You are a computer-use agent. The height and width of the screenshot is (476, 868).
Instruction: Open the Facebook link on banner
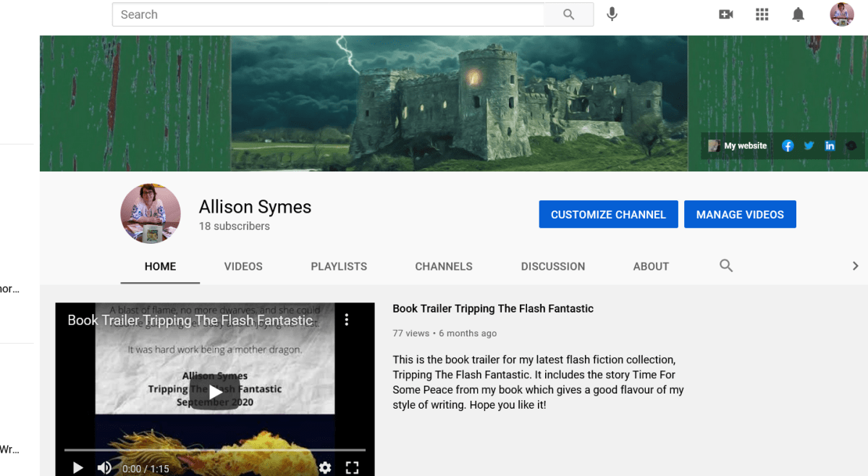point(788,145)
